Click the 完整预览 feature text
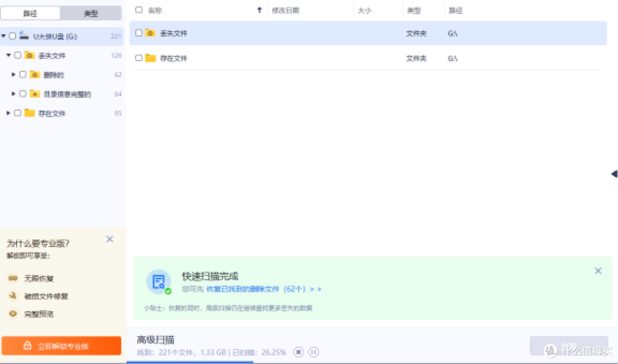Screen dimensions: 618x364 click(x=39, y=314)
